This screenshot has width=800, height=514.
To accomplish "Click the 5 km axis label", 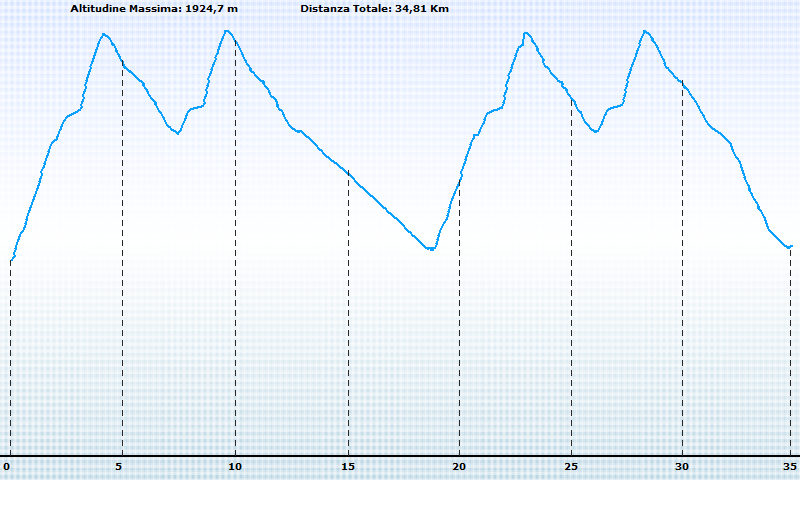I will (119, 467).
